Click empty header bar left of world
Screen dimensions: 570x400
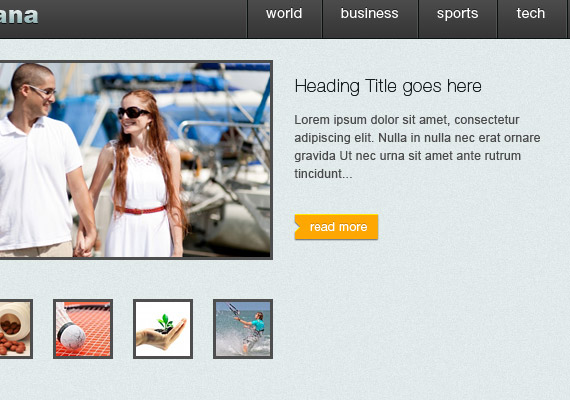pos(142,18)
